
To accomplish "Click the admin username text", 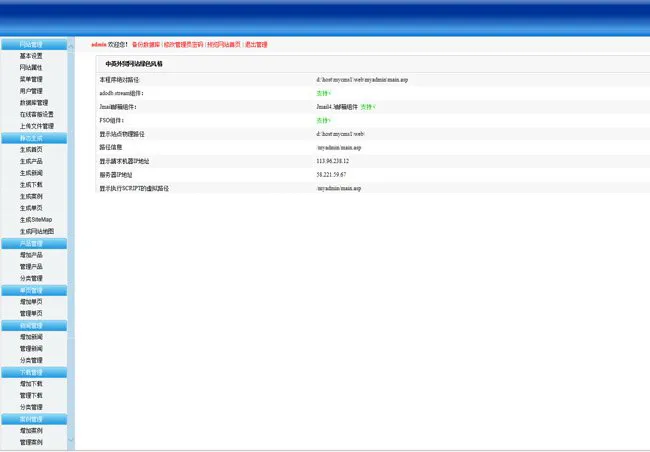I will 99,45.
